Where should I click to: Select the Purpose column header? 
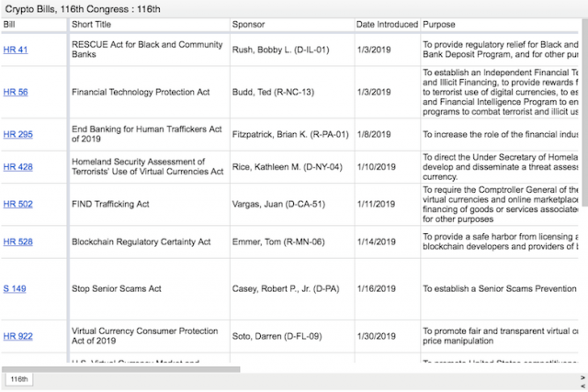[500, 25]
